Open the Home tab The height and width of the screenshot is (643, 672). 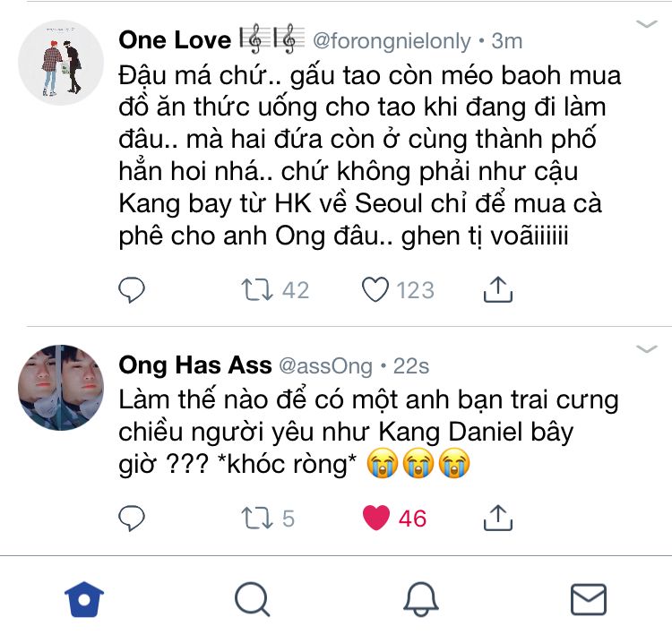(85, 599)
